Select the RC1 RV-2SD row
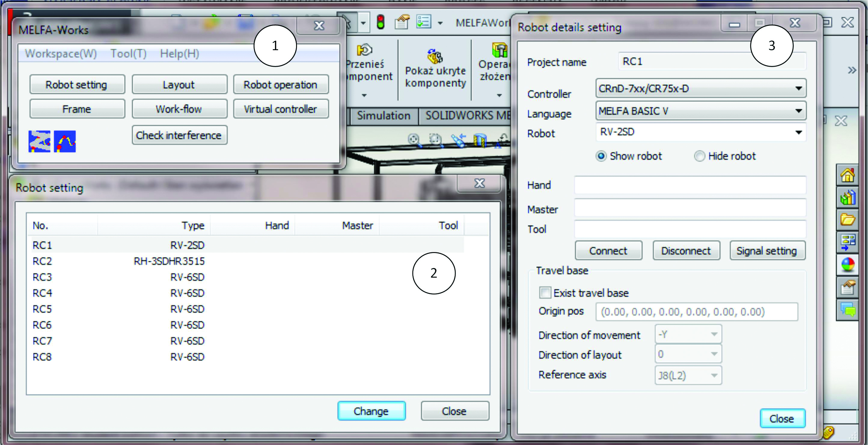The width and height of the screenshot is (868, 445). click(248, 245)
